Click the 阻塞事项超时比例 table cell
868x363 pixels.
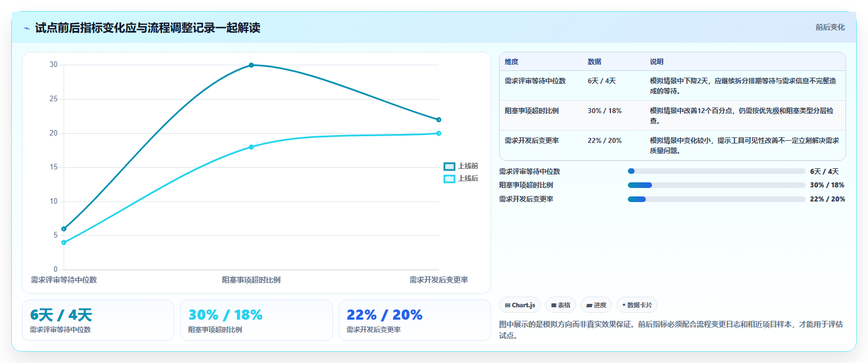point(532,111)
